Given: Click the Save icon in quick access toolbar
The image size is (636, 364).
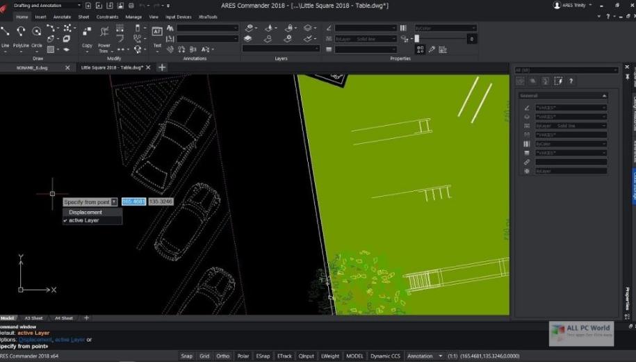Looking at the screenshot, I should [110, 6].
